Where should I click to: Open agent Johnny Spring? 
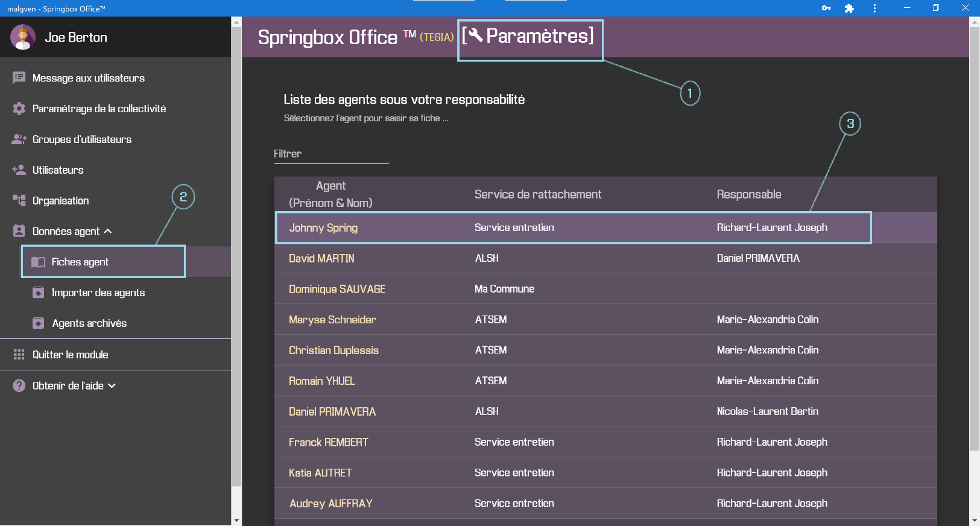pos(323,227)
